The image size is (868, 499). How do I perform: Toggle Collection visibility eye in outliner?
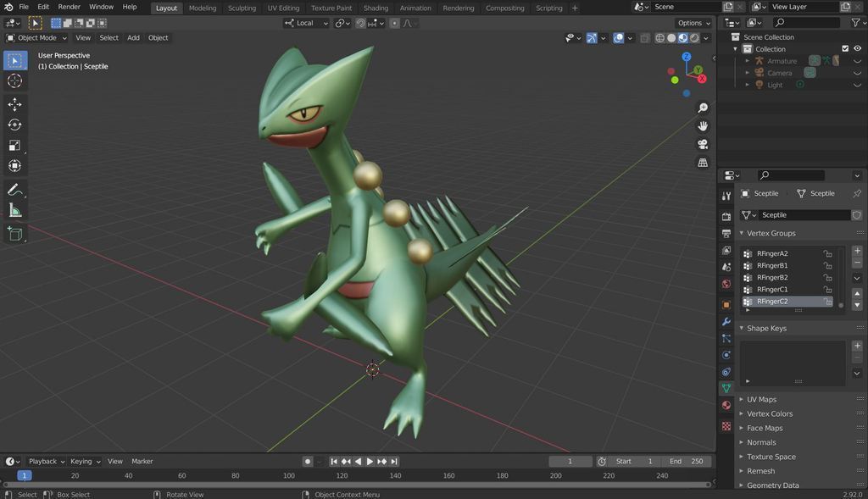coord(857,49)
